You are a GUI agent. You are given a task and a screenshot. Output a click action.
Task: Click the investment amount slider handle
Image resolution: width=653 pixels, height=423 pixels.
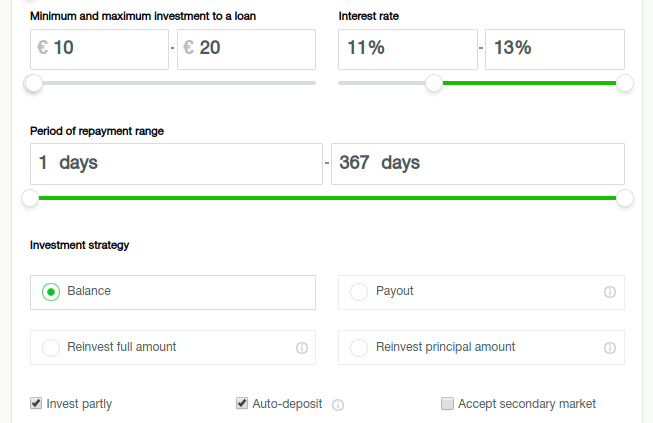pyautogui.click(x=34, y=83)
